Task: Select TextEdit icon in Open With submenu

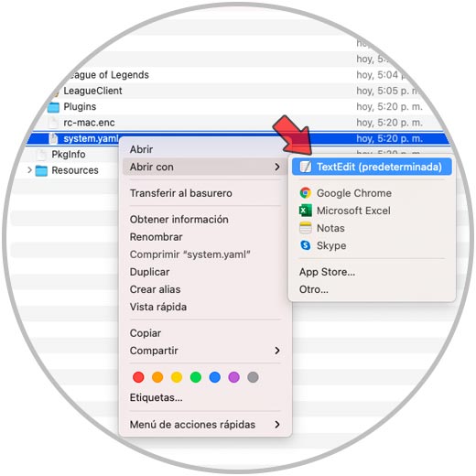Action: click(x=306, y=167)
